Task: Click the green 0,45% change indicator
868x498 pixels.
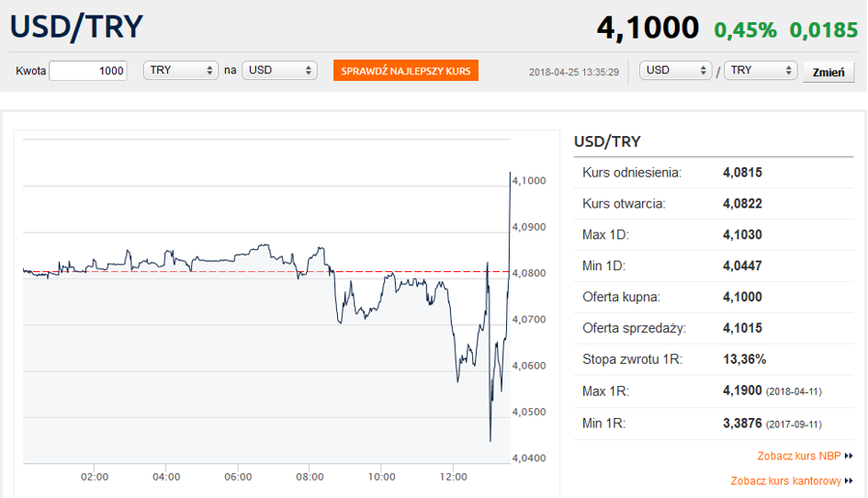Action: point(746,29)
